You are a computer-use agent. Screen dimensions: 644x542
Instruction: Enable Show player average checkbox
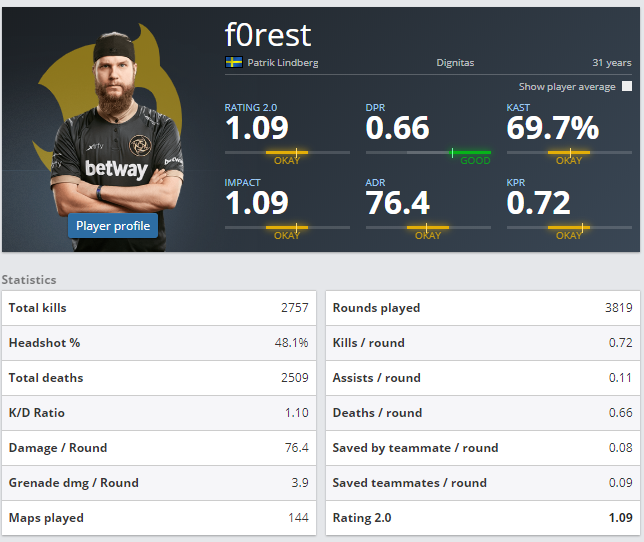coord(627,86)
